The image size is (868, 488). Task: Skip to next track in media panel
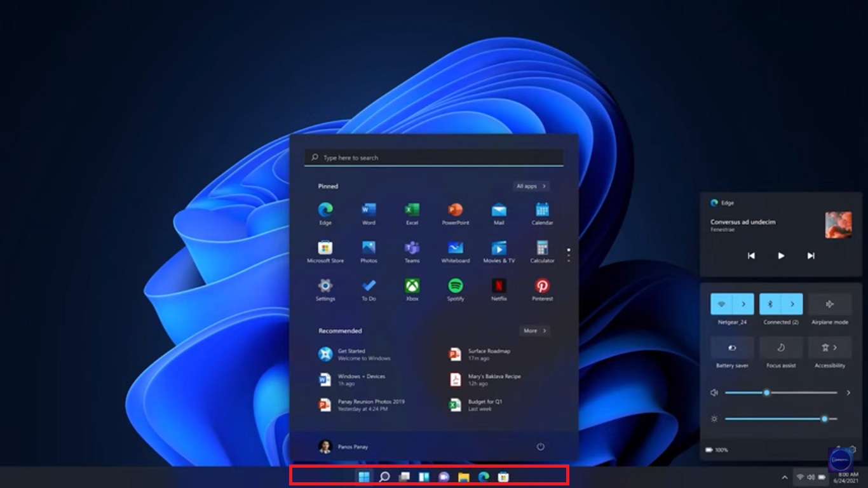point(811,255)
